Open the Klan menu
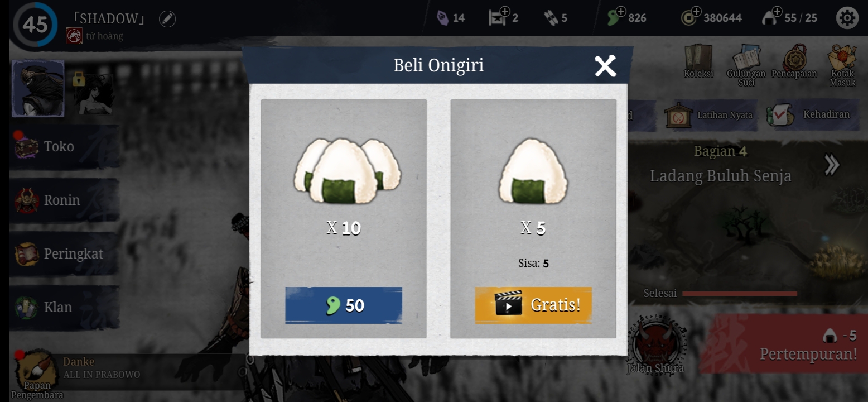Viewport: 868px width, 402px height. pyautogui.click(x=64, y=307)
